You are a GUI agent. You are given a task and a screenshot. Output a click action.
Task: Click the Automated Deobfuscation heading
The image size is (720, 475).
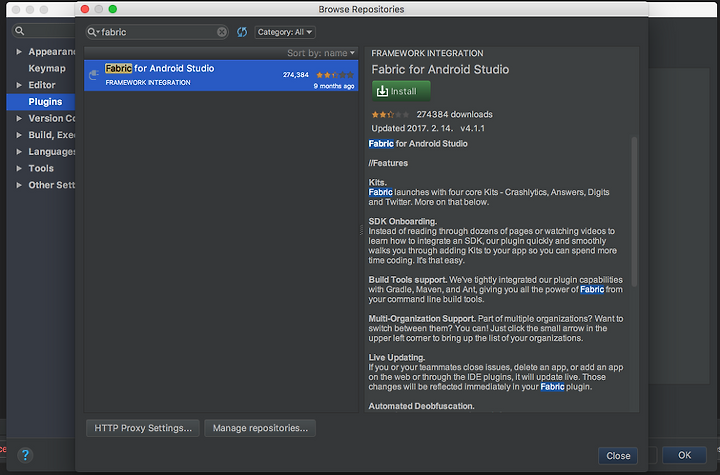tap(422, 406)
